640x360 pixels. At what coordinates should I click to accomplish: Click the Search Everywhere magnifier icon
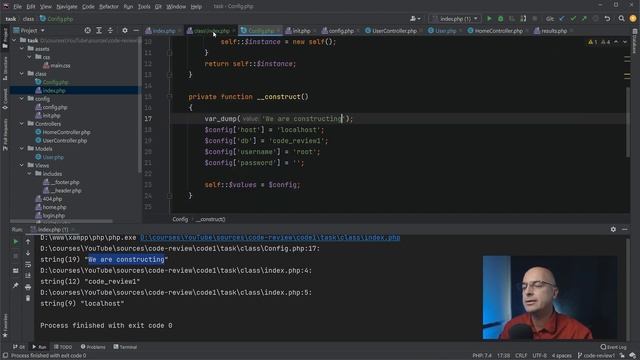[x=621, y=19]
